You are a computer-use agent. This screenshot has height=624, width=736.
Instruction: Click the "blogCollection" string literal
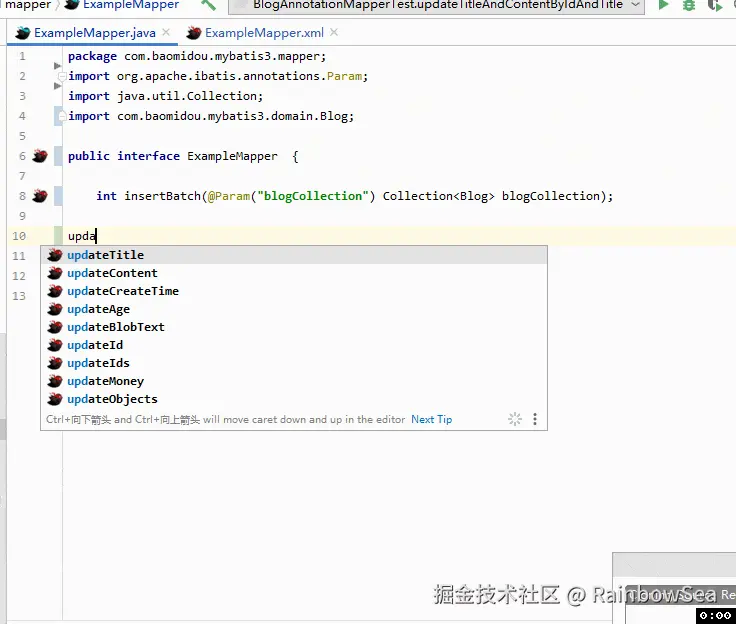coord(313,196)
